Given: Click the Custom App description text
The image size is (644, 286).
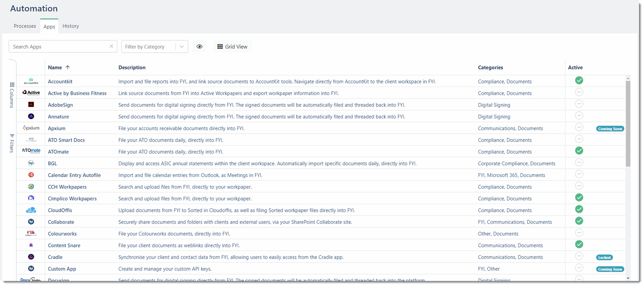Looking at the screenshot, I should coord(165,269).
